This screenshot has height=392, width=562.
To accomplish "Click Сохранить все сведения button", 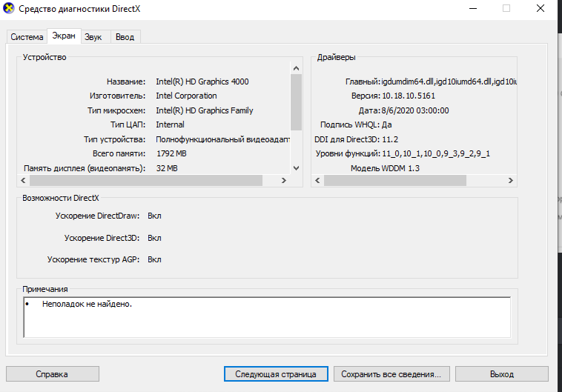I will [x=391, y=374].
